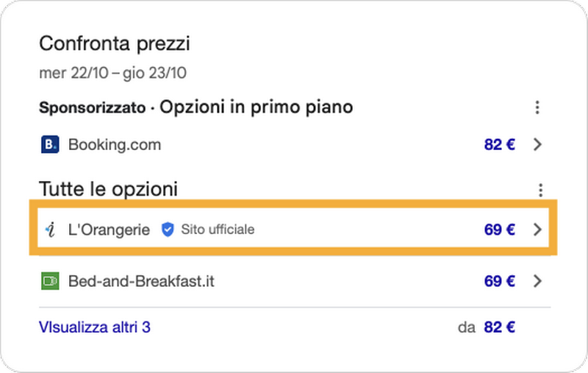Screen dimensions: 588x373
Task: Click the blue verified shield badge
Action: (168, 230)
